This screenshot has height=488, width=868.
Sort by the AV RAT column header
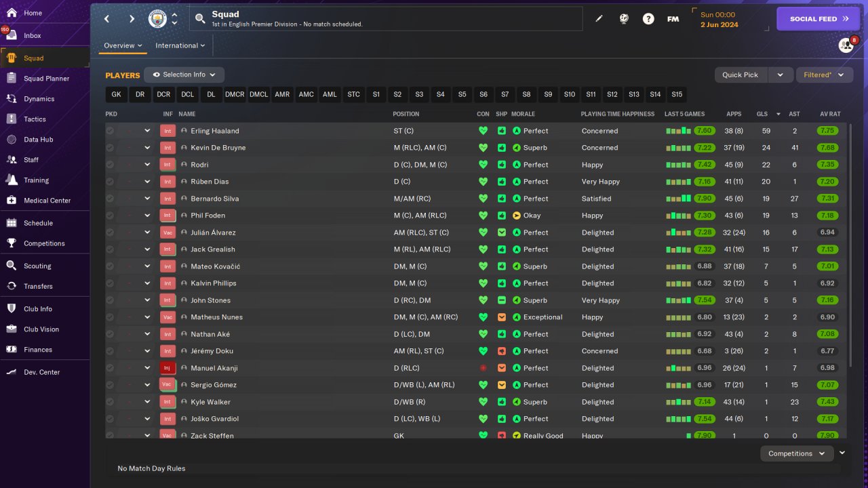pos(830,114)
